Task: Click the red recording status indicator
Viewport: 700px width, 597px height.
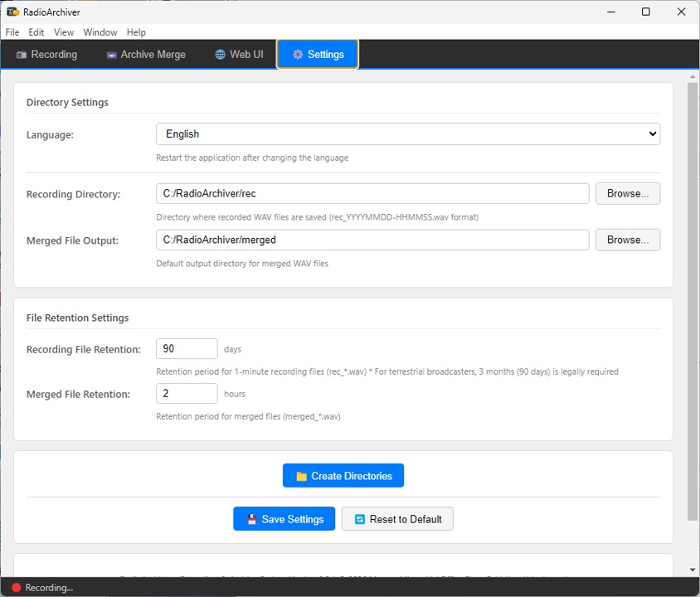Action: (x=16, y=588)
